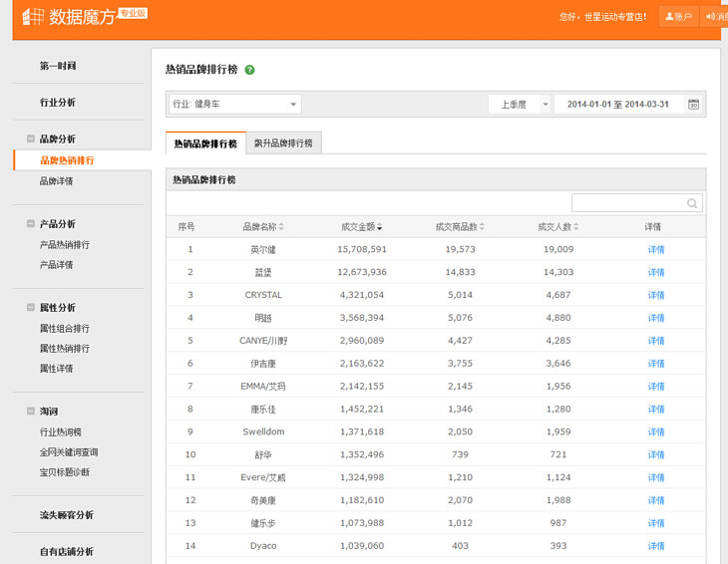Open 详情 link for 健乐步

pos(656,523)
